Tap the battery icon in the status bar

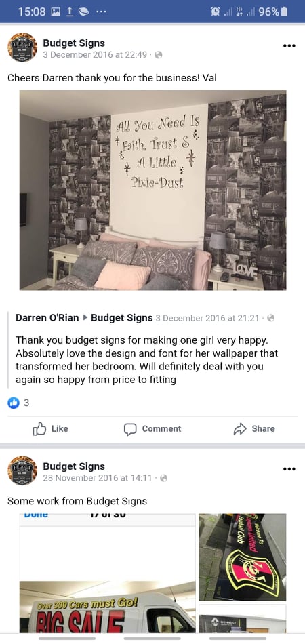click(284, 12)
